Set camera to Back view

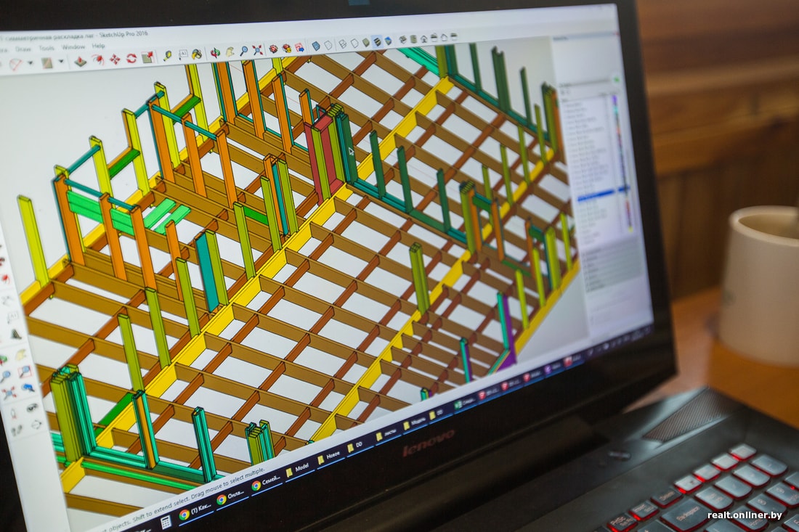pos(444,37)
